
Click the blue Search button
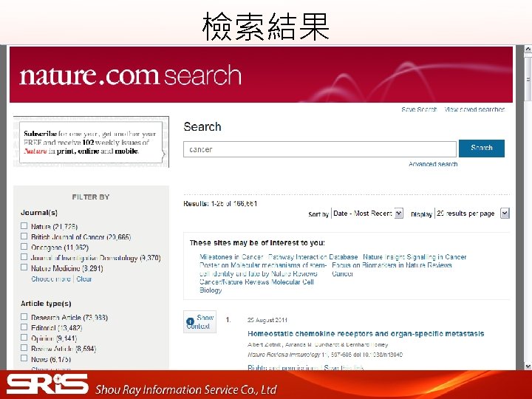482,149
